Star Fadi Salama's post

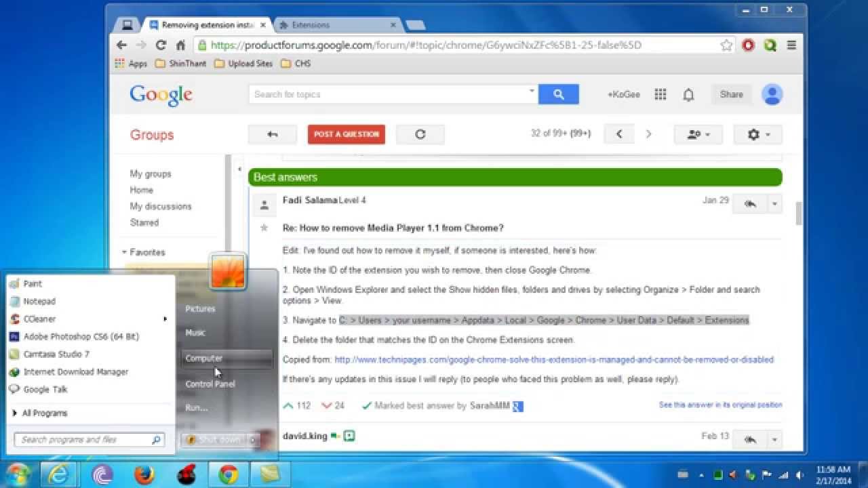click(264, 228)
